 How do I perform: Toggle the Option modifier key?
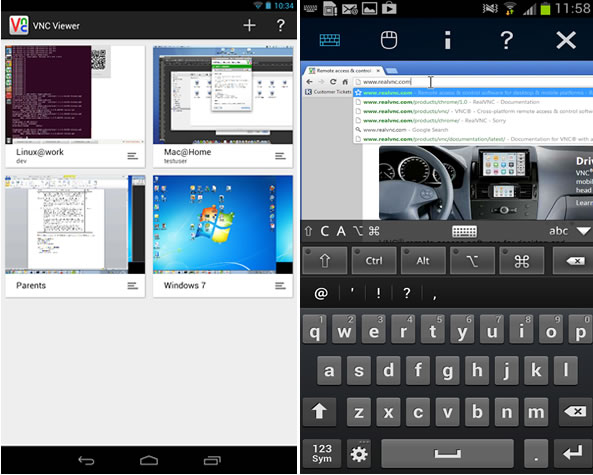click(x=472, y=261)
